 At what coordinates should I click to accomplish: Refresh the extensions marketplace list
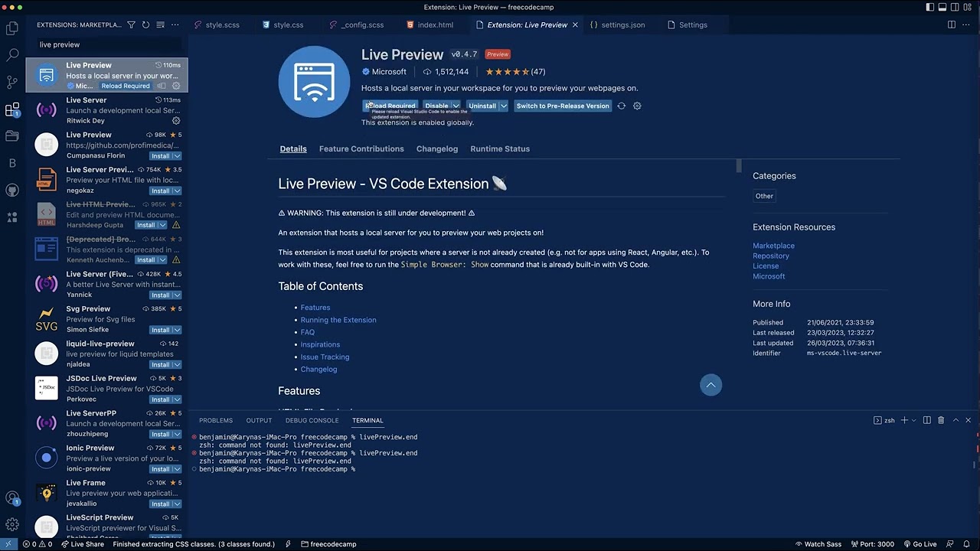145,25
